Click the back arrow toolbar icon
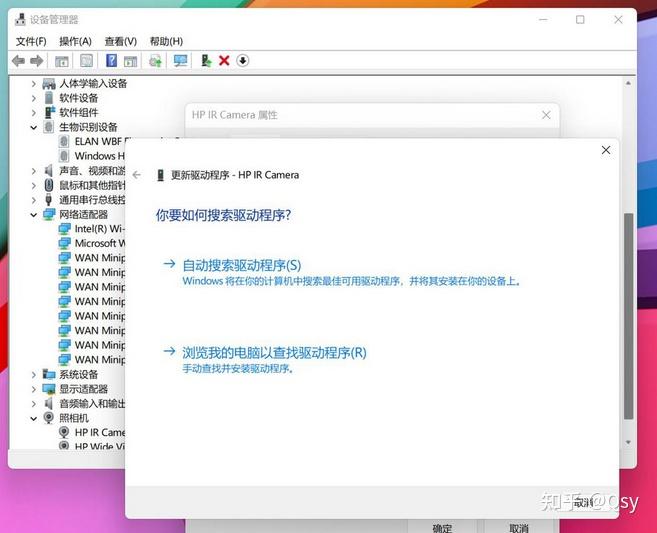 tap(18, 61)
